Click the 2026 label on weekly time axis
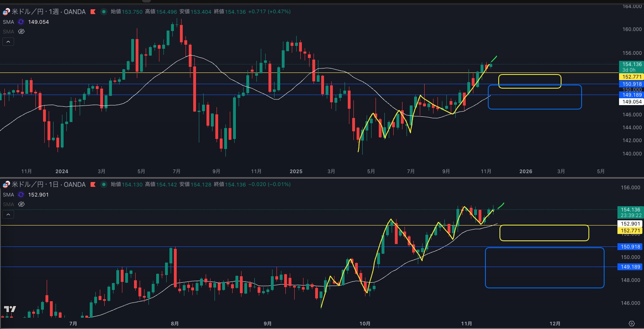The height and width of the screenshot is (329, 644). pos(526,172)
